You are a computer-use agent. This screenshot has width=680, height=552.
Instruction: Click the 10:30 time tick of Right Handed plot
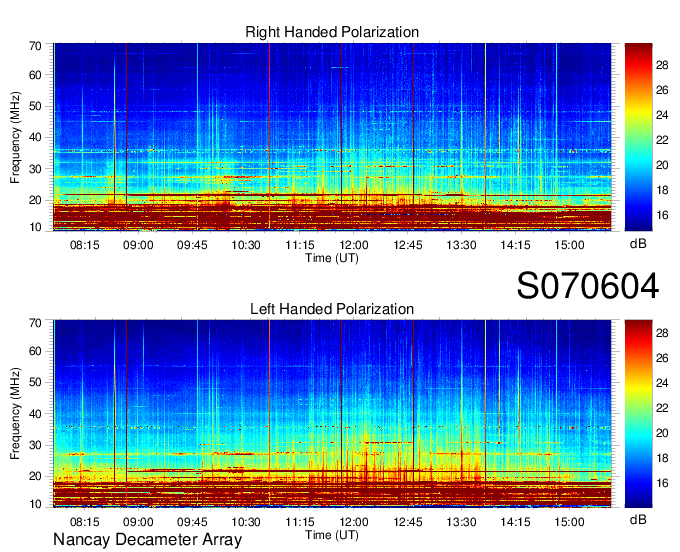[x=246, y=245]
